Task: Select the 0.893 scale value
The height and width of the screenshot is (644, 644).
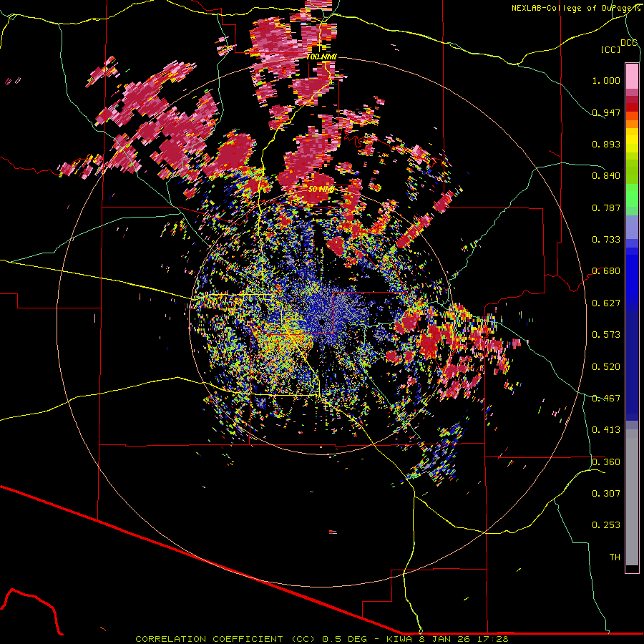Action: 606,144
